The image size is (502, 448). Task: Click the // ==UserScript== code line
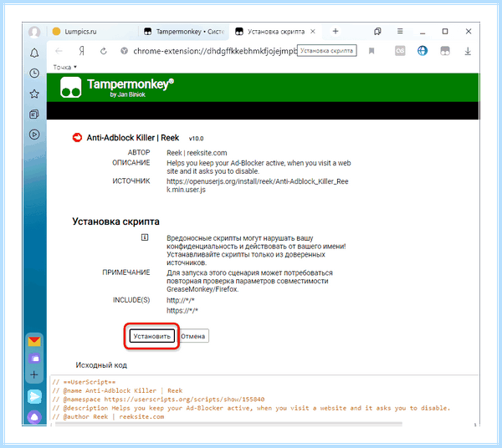click(x=84, y=382)
